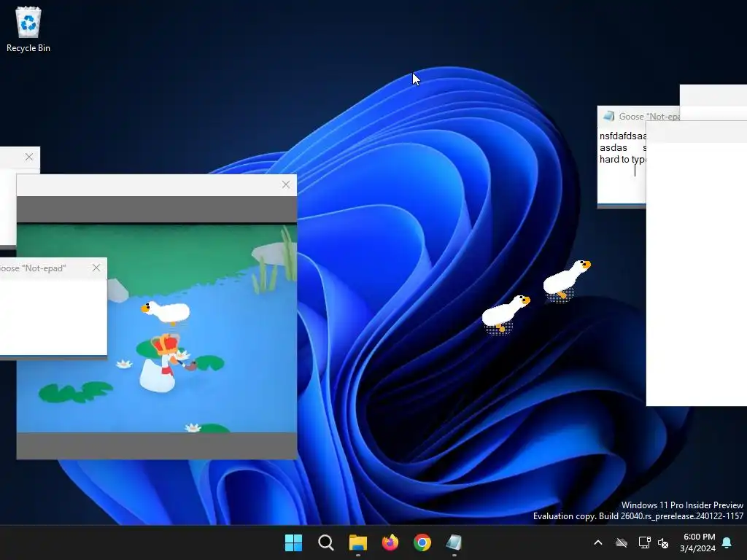This screenshot has height=560, width=747.
Task: Open the notifications bell
Action: point(727,542)
